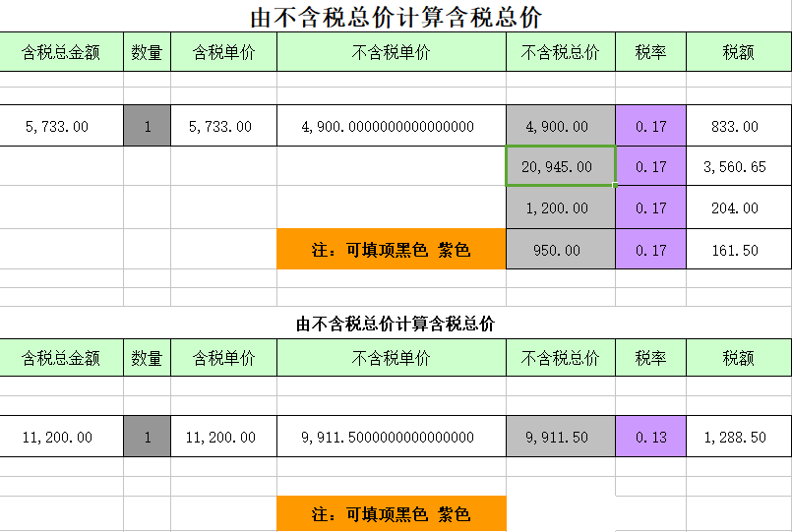Click the lower table's 不含税总价 header
Viewport: 792px width, 532px height.
(x=561, y=358)
